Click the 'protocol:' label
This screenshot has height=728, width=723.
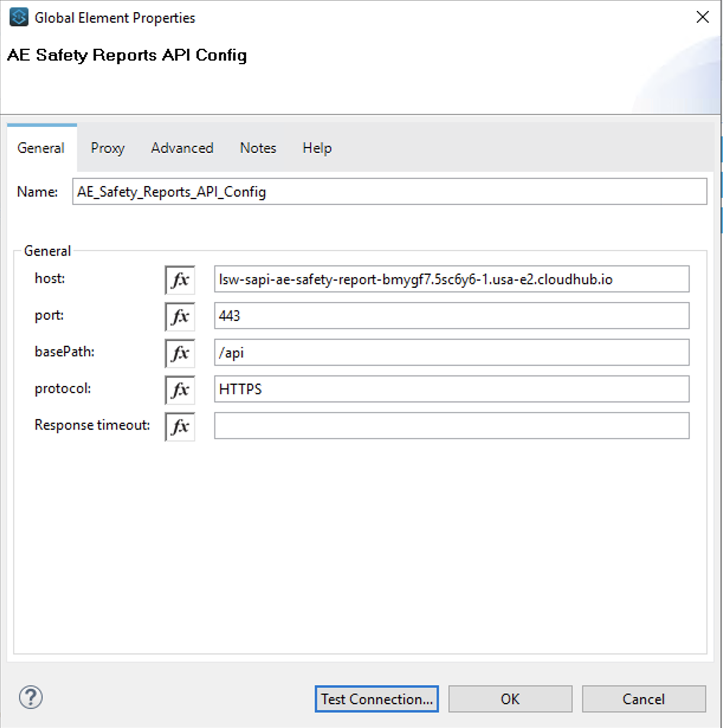[x=63, y=389]
